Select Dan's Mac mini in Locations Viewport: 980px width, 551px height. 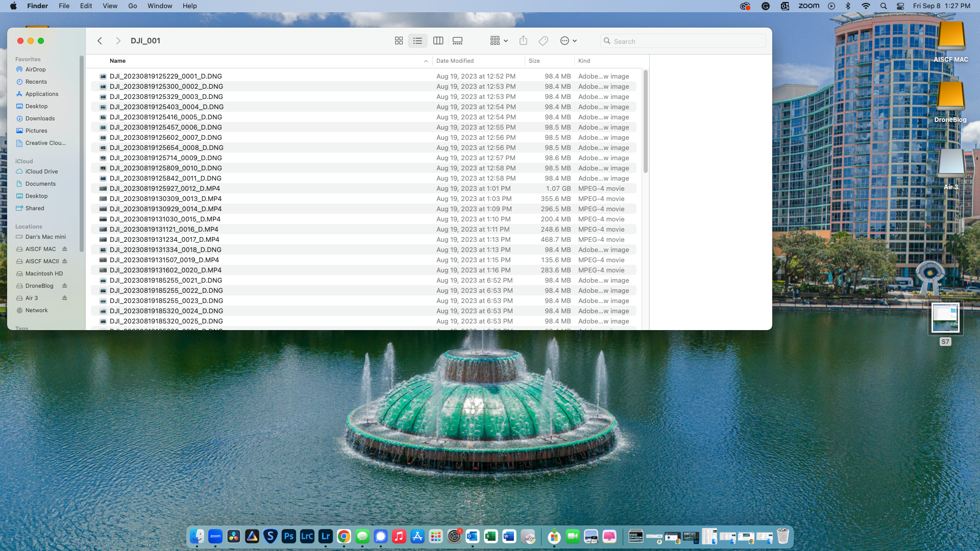point(45,237)
